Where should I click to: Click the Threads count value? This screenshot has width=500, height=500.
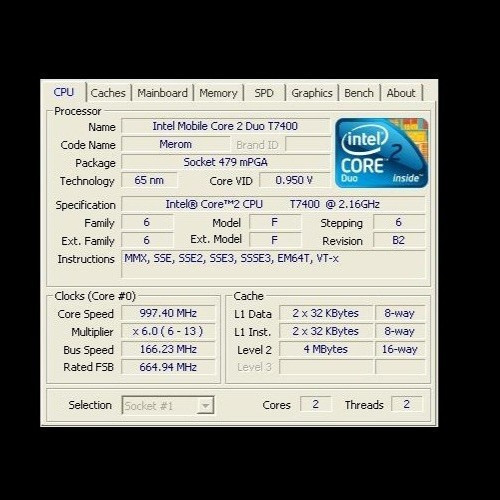(407, 404)
